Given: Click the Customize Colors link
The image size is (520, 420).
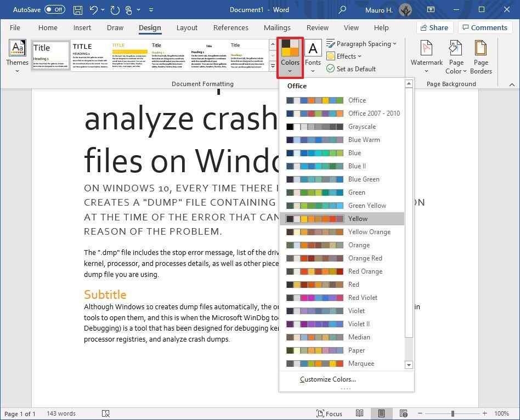Looking at the screenshot, I should (327, 379).
